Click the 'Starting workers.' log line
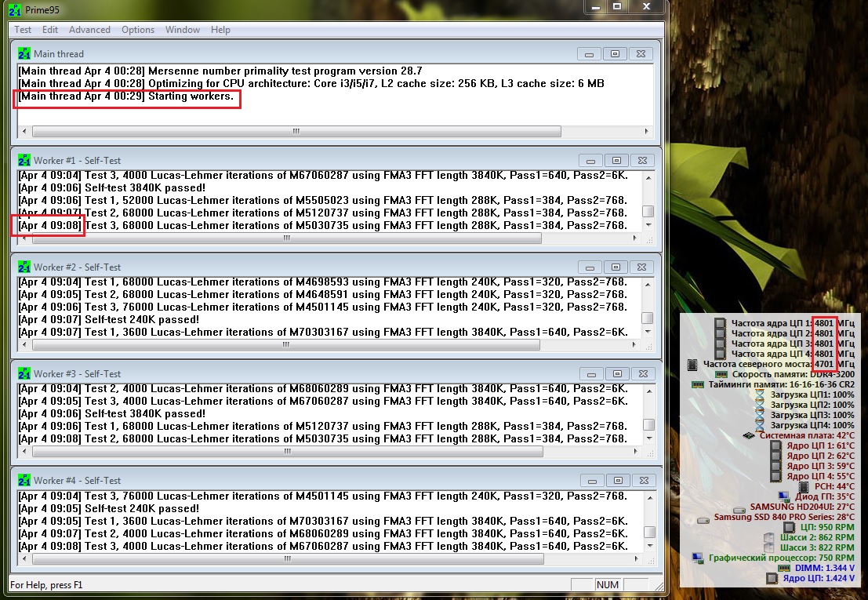868x600 pixels. 125,98
